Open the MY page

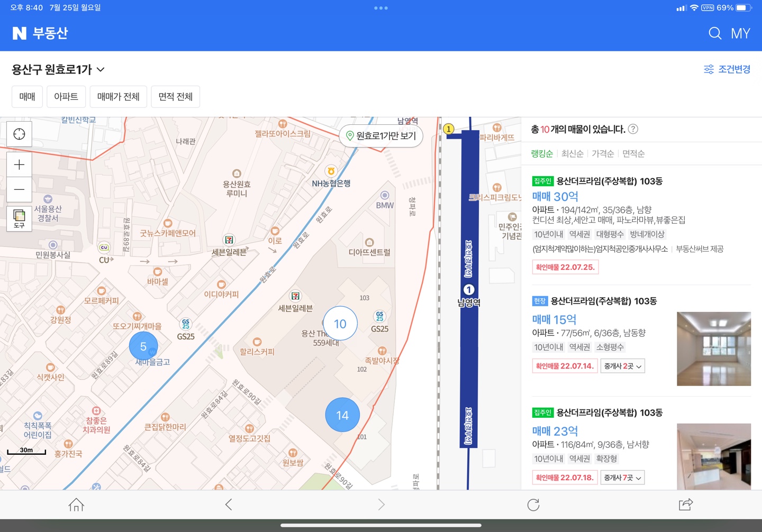pyautogui.click(x=740, y=33)
